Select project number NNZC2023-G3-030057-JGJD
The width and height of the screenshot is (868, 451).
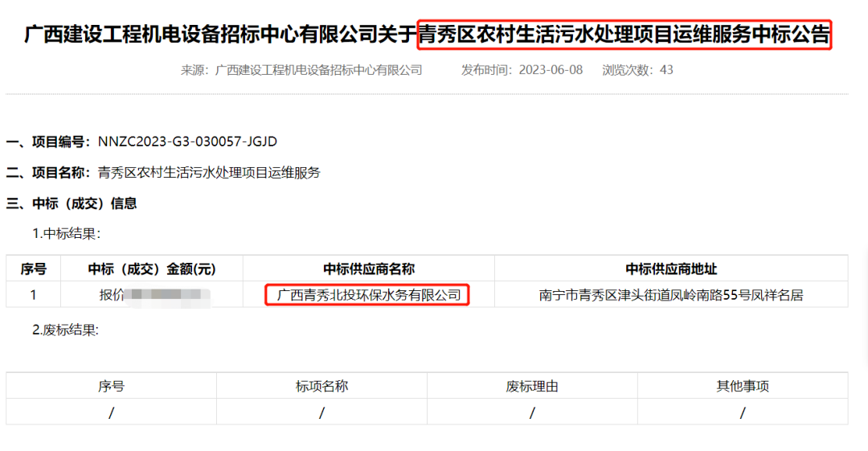click(187, 141)
